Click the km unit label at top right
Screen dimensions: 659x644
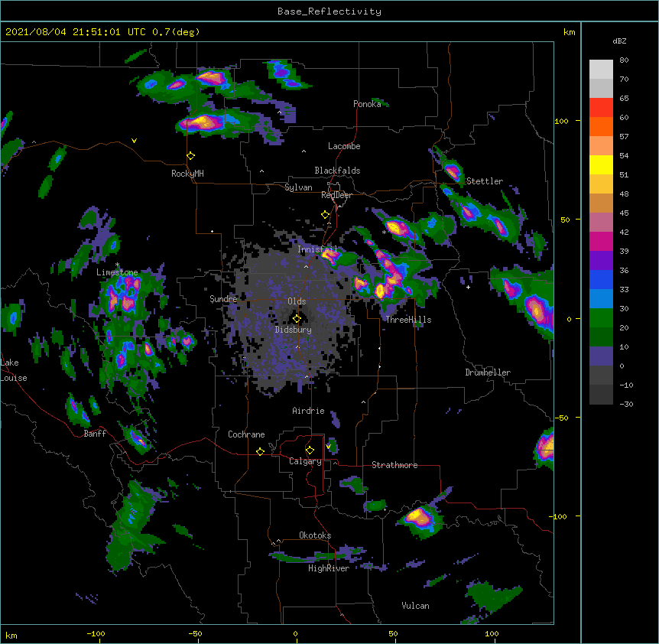[x=569, y=32]
